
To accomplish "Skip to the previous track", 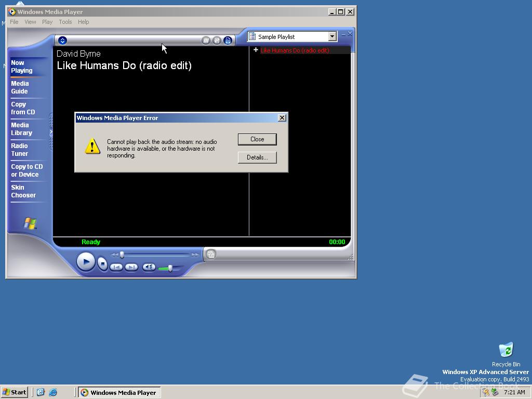I will coord(116,268).
